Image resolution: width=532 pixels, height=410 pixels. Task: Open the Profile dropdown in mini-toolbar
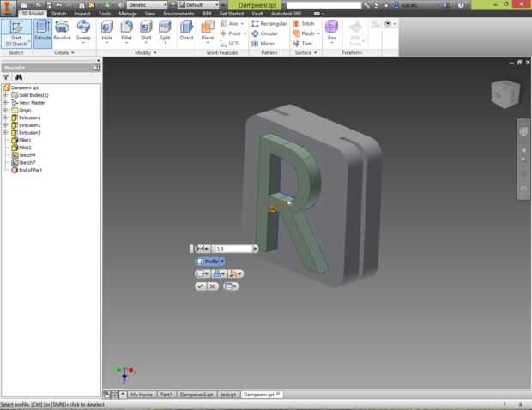pyautogui.click(x=222, y=261)
